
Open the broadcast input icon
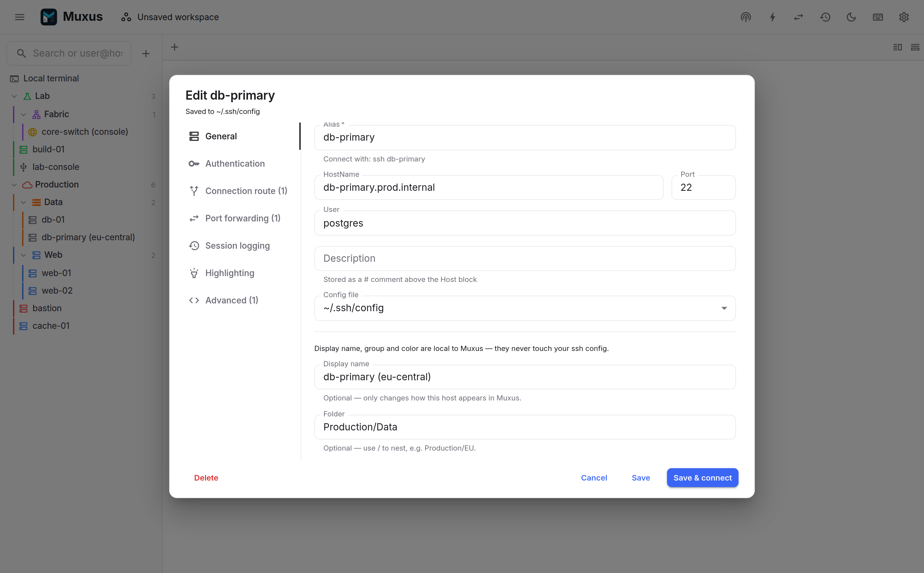[746, 17]
